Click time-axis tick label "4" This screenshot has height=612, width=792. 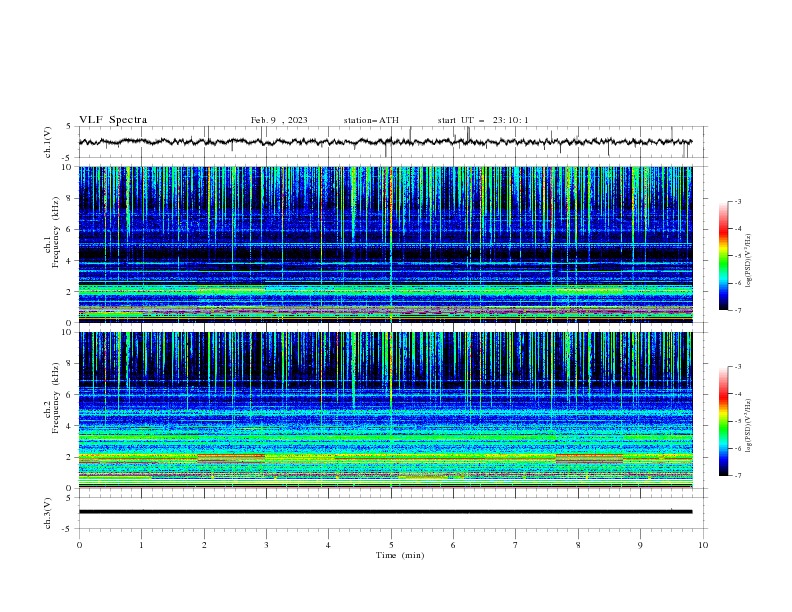coord(328,545)
